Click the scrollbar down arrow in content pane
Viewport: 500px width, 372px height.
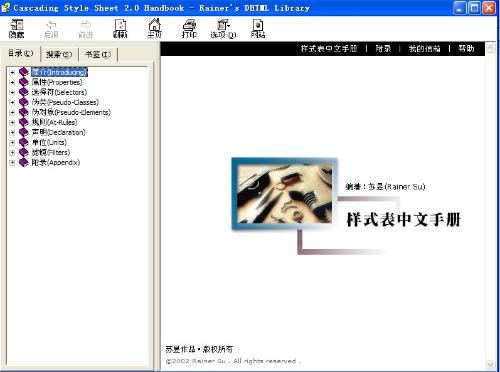[490, 364]
